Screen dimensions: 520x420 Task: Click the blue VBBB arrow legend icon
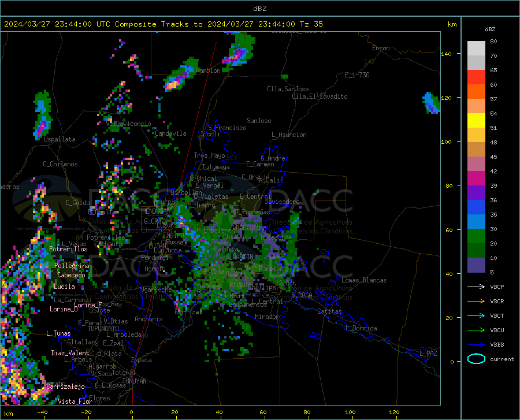(476, 344)
